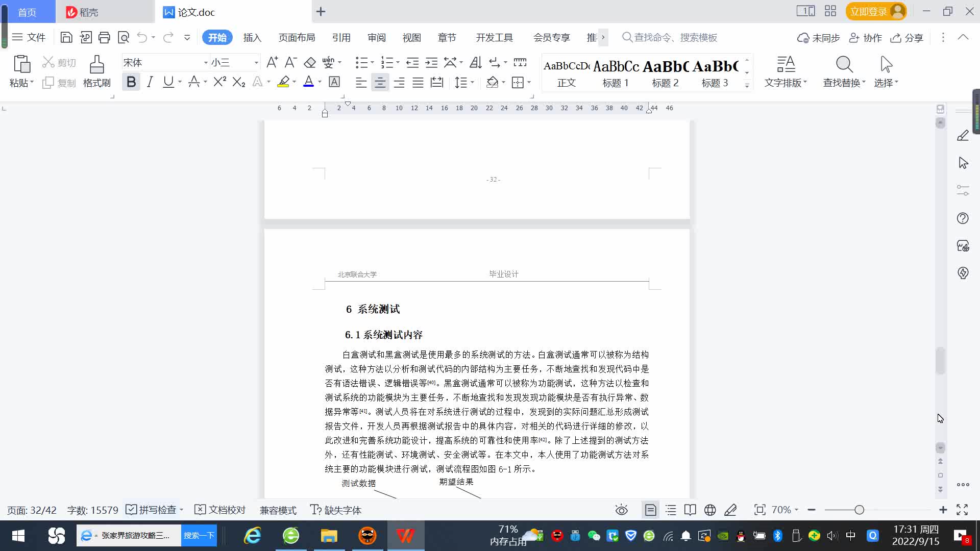
Task: Justify paragraph text
Action: coord(418,82)
